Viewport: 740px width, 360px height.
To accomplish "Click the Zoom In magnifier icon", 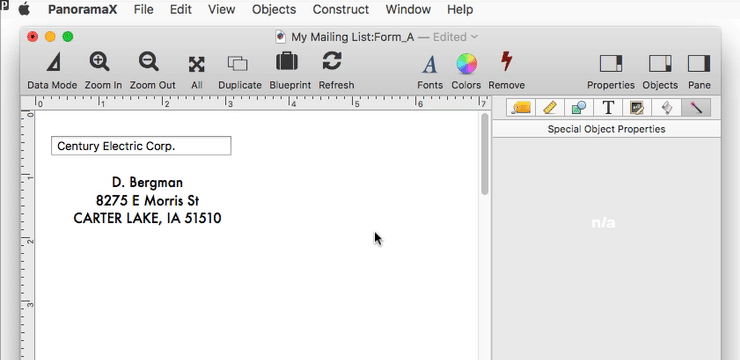I will pyautogui.click(x=100, y=62).
